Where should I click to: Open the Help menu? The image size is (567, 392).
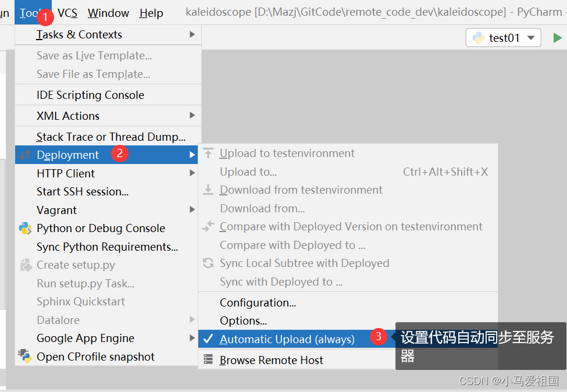pos(151,13)
